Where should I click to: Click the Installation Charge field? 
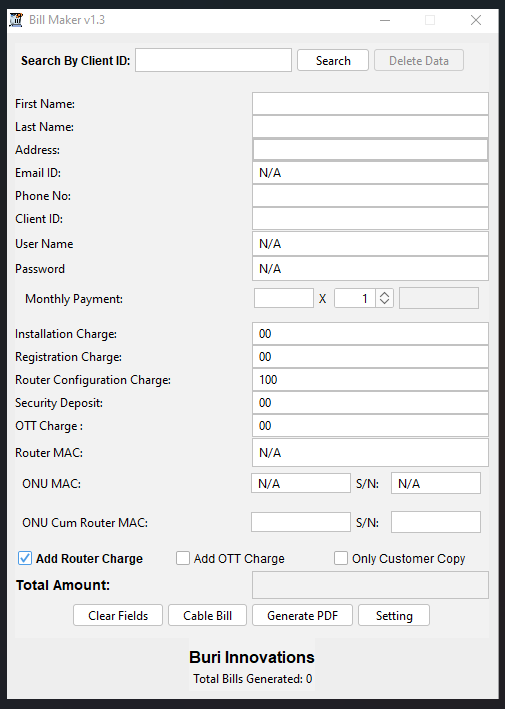370,334
